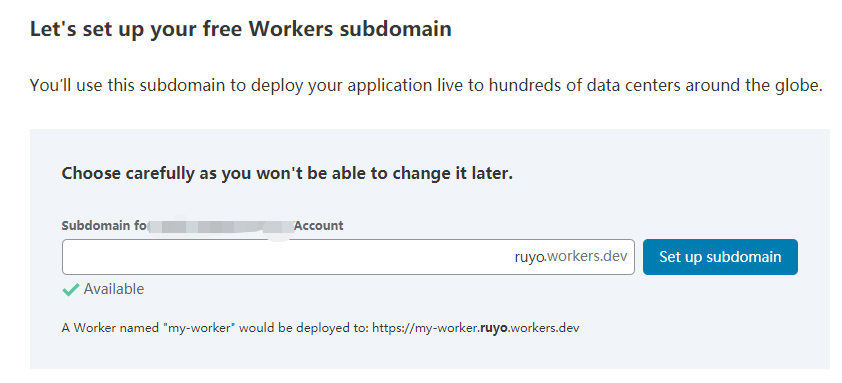Click the my-worker.ruyo.workers.dev example URL
The height and width of the screenshot is (383, 842).
[x=476, y=328]
